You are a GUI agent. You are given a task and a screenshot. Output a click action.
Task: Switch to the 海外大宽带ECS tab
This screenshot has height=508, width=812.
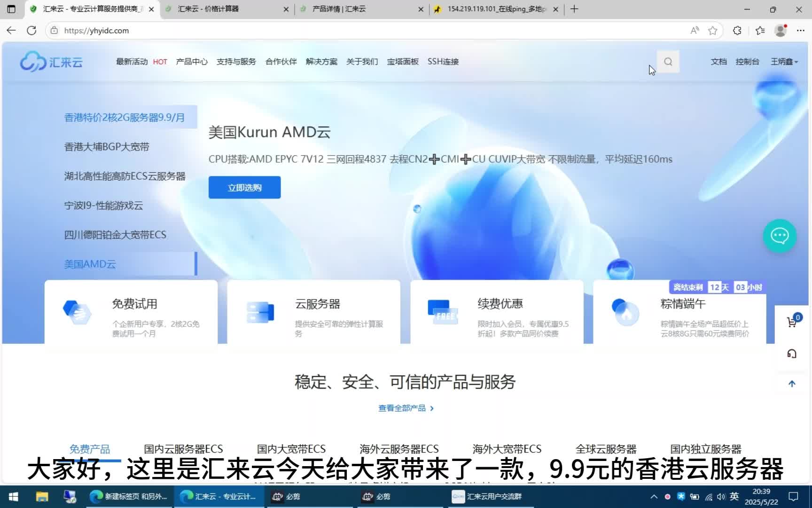click(507, 449)
